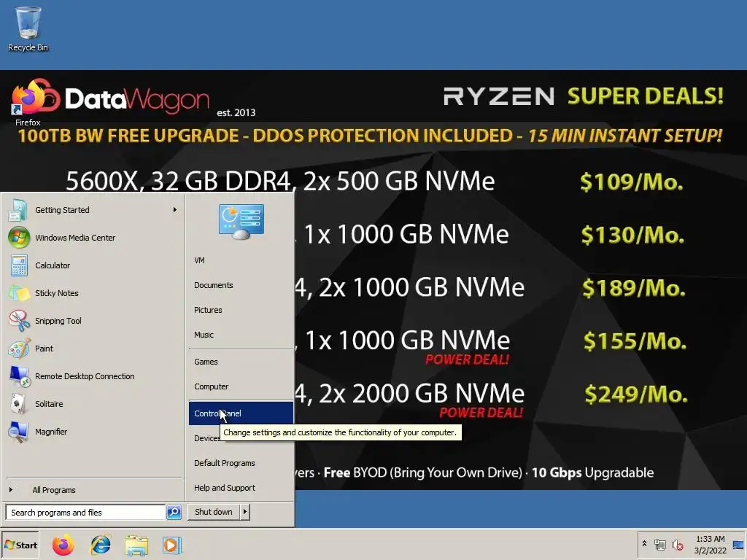Open Default Programs

[241, 463]
